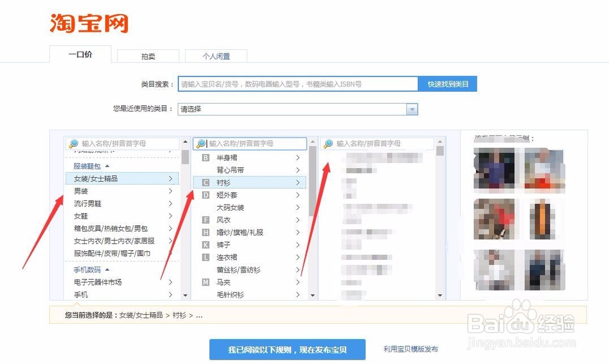The height and width of the screenshot is (364, 609).
Task: Collapse the 手机数码 category group
Action: coord(91,270)
